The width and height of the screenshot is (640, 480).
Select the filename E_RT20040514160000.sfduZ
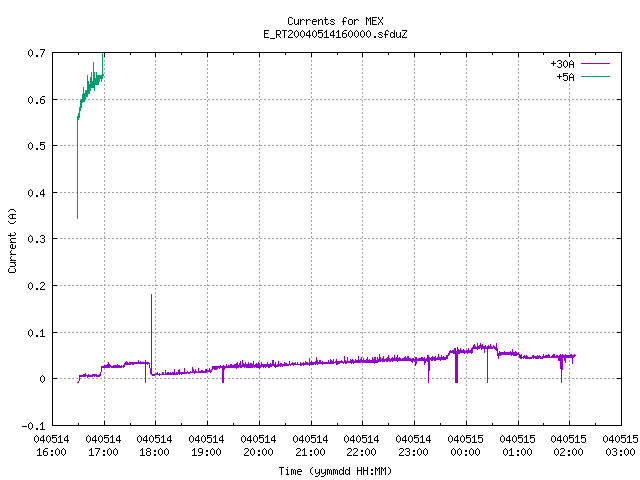pyautogui.click(x=335, y=34)
